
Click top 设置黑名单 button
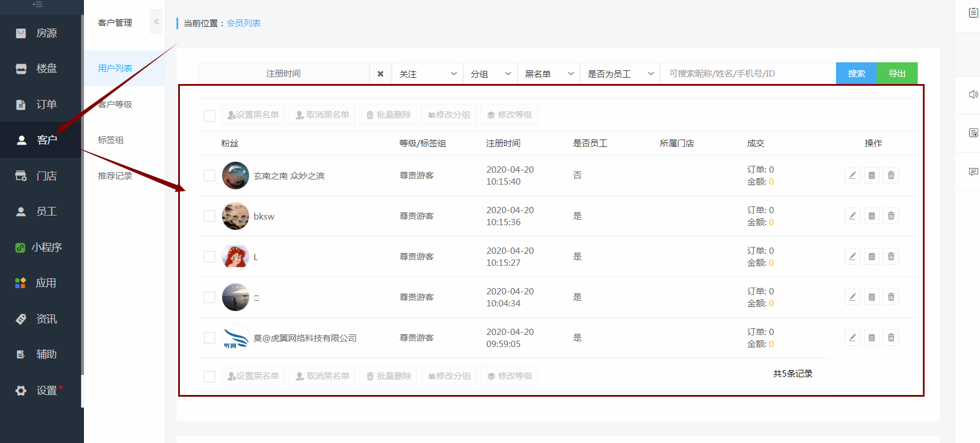tap(253, 115)
